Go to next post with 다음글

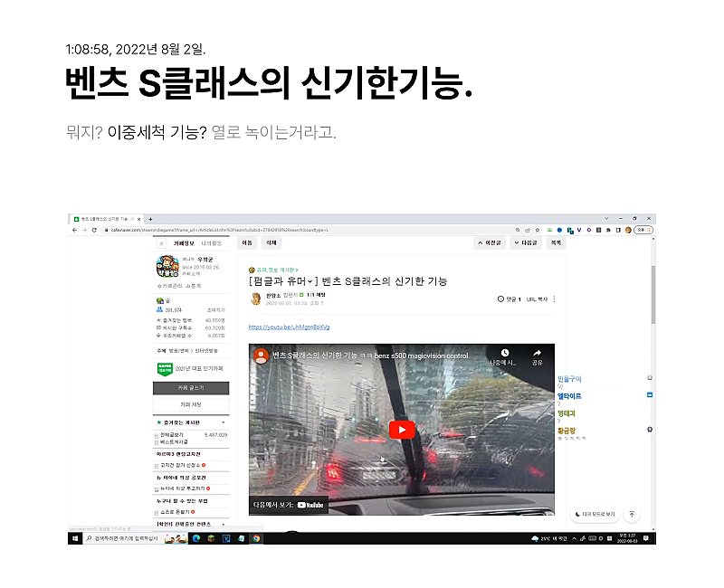[526, 242]
